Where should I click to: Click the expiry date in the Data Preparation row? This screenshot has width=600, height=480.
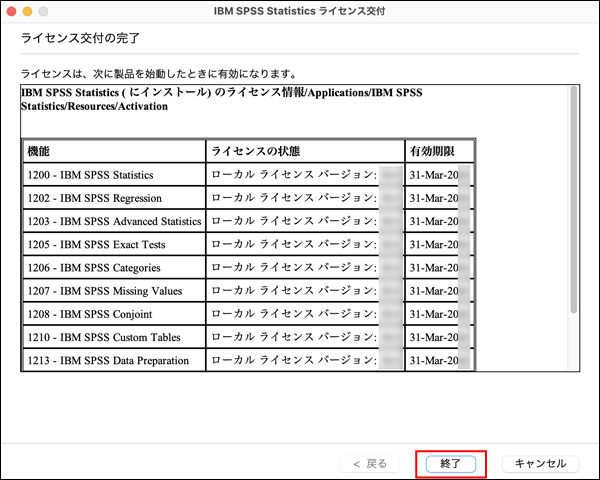point(439,360)
